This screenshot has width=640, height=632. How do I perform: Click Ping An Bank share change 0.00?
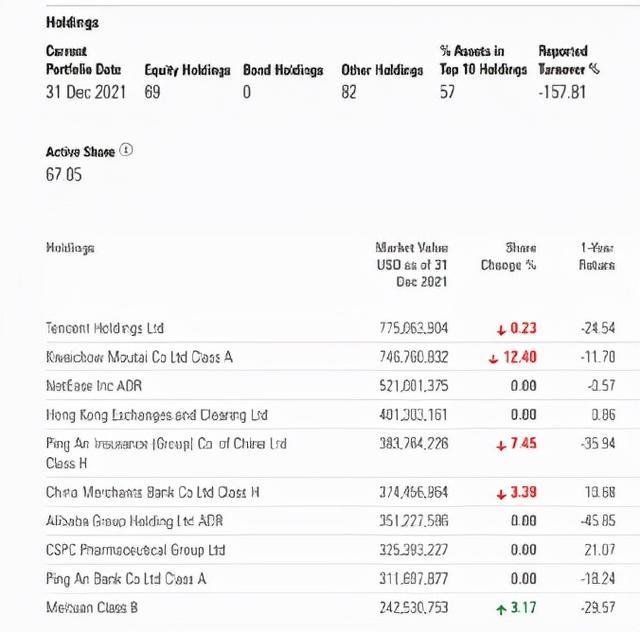pyautogui.click(x=523, y=579)
